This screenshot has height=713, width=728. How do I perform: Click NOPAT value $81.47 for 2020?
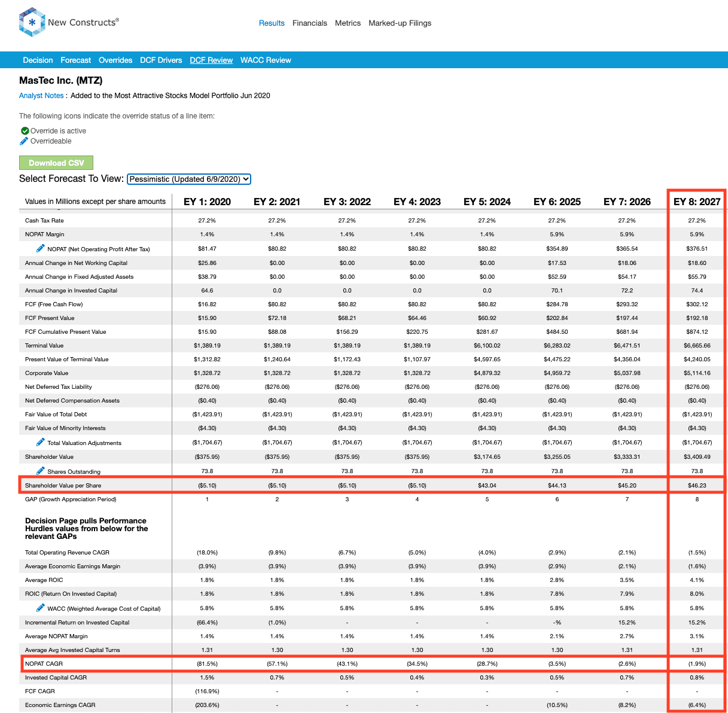[207, 249]
